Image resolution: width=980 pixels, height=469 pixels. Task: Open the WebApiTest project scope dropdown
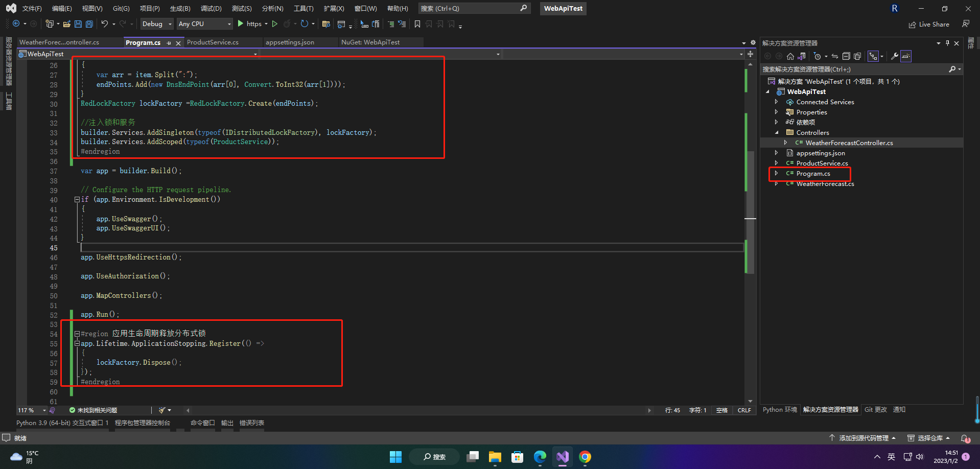point(138,54)
